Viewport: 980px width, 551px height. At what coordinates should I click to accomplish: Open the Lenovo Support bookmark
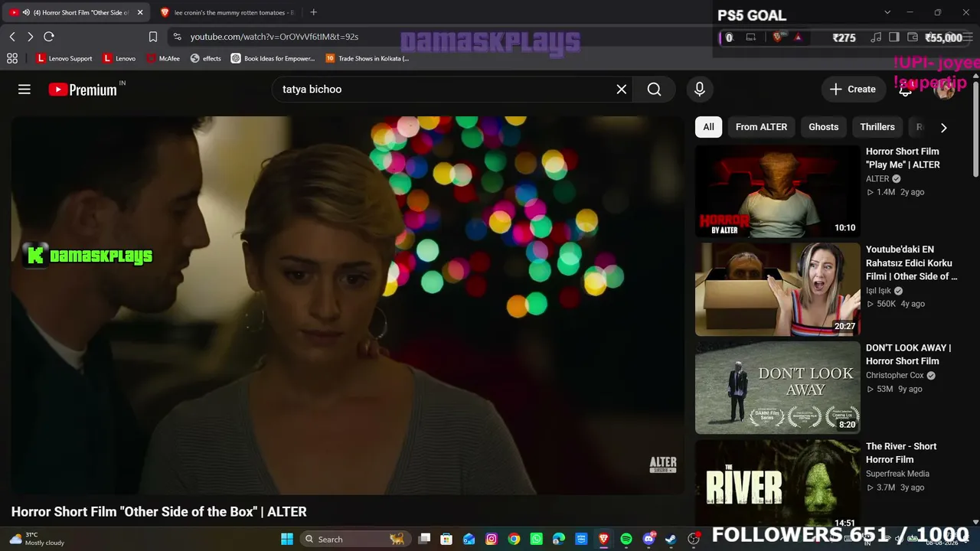pos(64,58)
